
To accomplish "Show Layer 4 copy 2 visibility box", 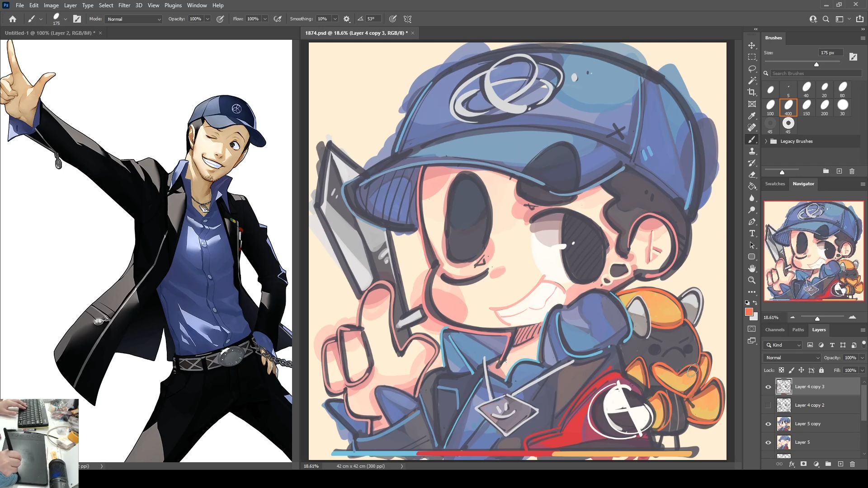I will point(768,405).
